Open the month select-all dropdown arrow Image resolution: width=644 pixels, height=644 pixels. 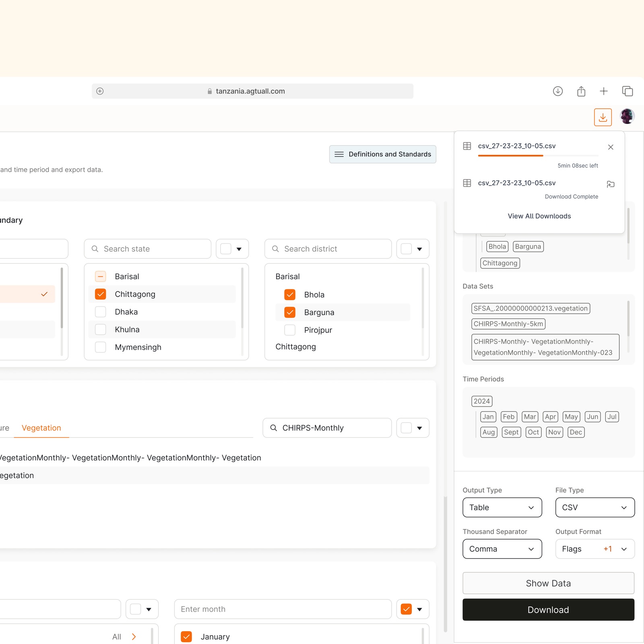click(x=419, y=609)
